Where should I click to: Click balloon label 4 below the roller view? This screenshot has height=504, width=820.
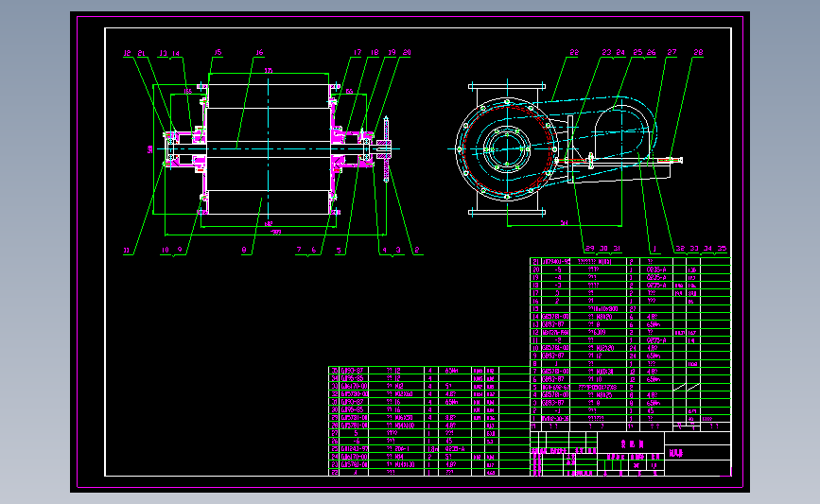click(x=384, y=250)
